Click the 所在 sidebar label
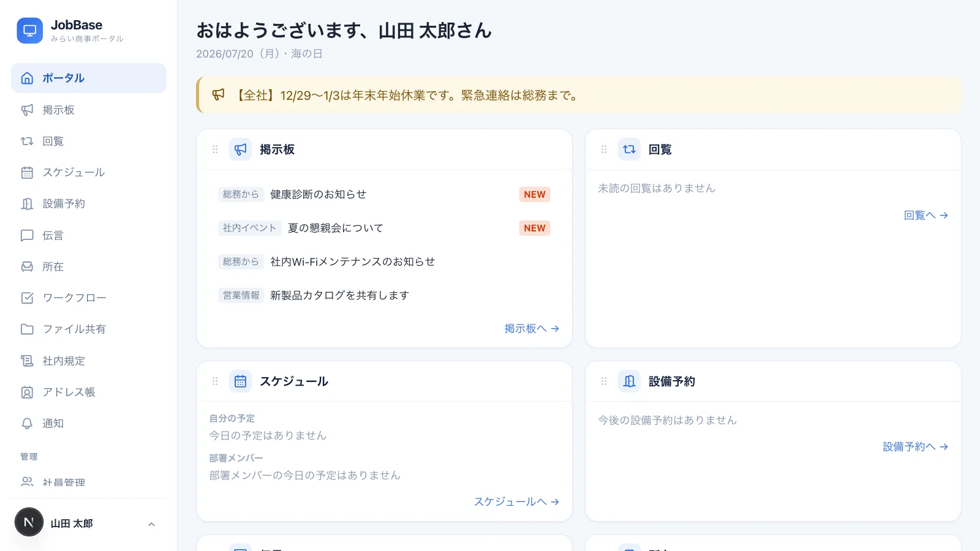The height and width of the screenshot is (551, 980). pos(53,267)
